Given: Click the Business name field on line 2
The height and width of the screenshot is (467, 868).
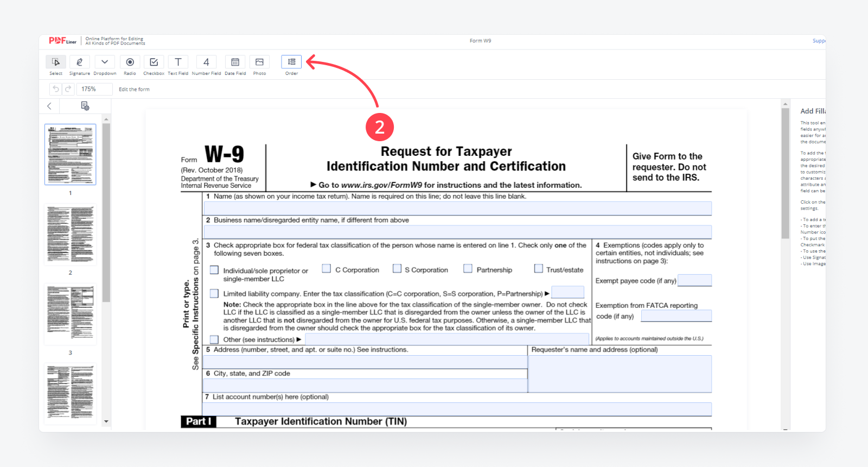Looking at the screenshot, I should point(457,232).
